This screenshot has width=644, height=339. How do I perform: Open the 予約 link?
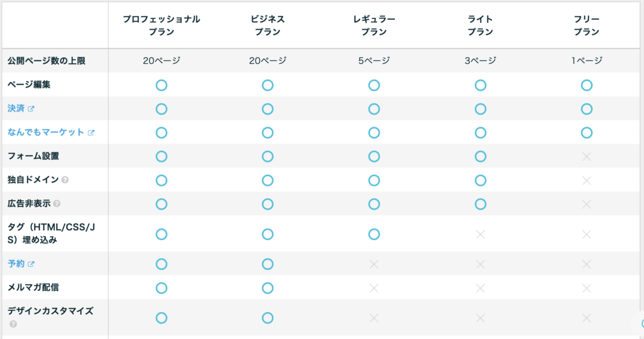17,264
